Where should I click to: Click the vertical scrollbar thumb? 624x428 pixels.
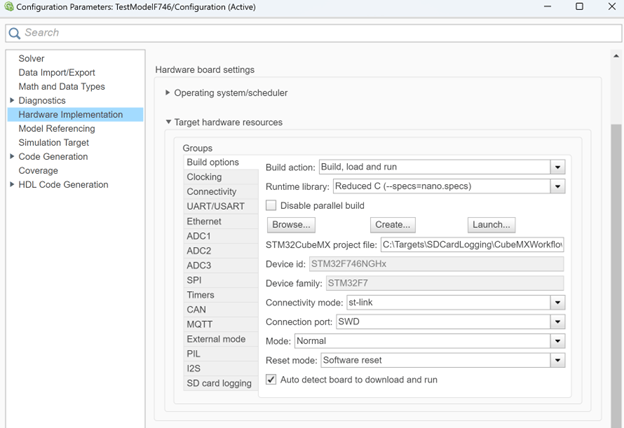(x=616, y=275)
